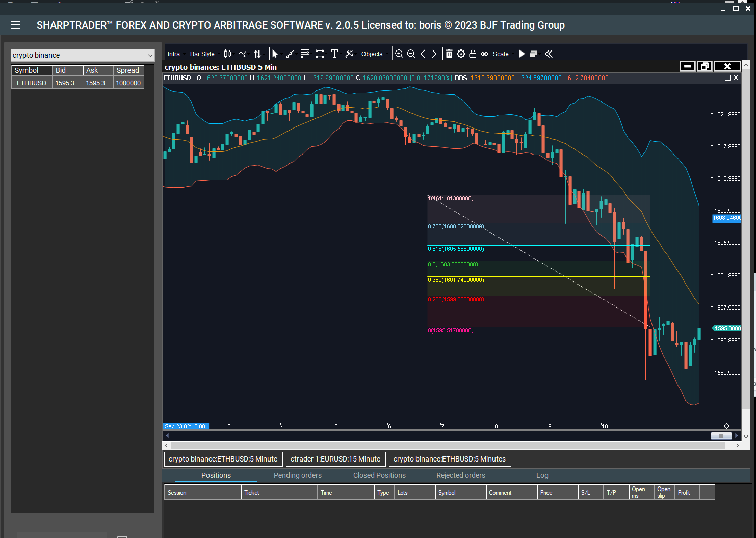Zoom out on the chart

coord(411,54)
